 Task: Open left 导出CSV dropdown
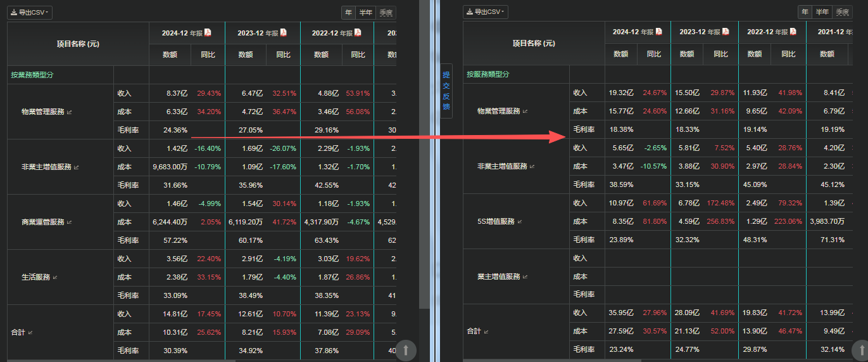pos(30,13)
